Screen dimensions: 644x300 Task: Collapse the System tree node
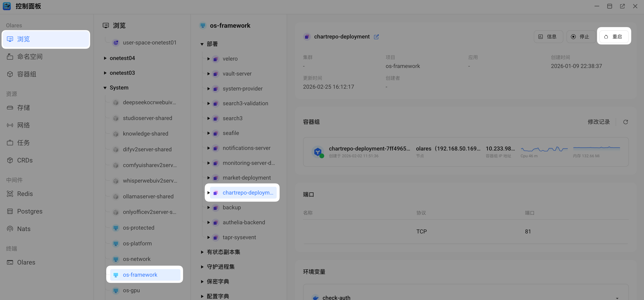(x=105, y=88)
